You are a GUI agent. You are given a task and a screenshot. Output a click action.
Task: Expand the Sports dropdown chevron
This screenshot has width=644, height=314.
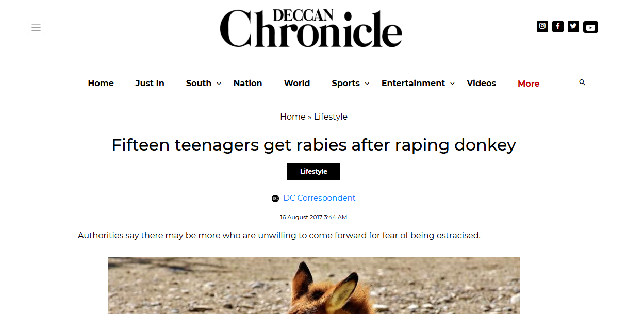tap(367, 84)
